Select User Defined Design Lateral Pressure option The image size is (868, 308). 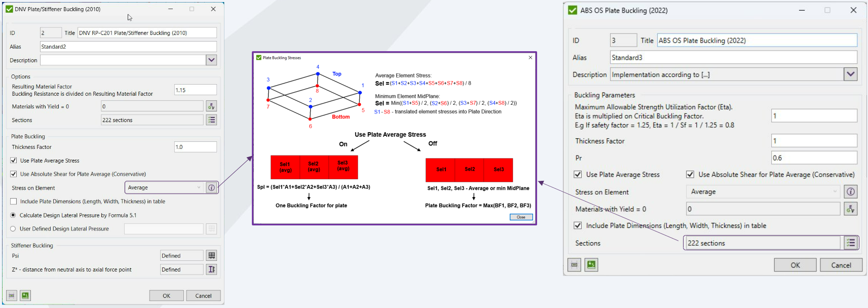[x=13, y=229]
